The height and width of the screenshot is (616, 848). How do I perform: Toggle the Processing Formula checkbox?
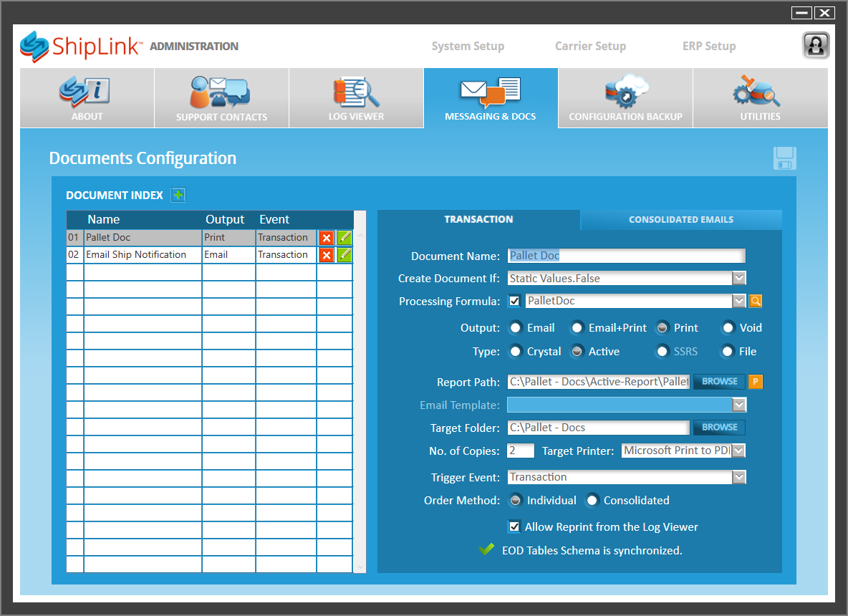[514, 301]
